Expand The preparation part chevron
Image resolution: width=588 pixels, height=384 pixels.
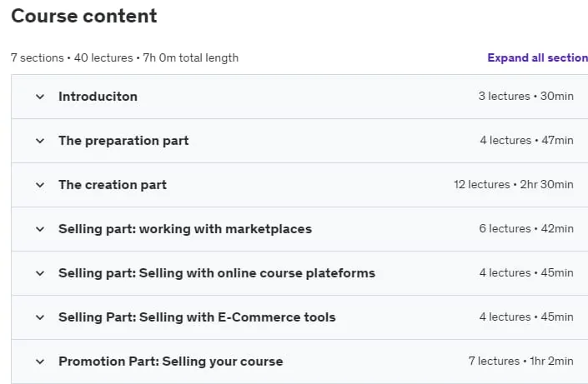click(40, 141)
